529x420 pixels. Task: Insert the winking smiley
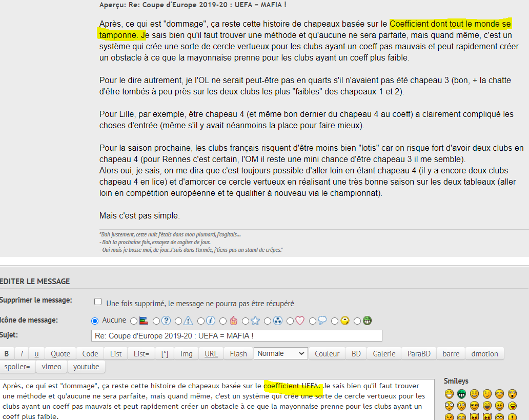point(486,394)
